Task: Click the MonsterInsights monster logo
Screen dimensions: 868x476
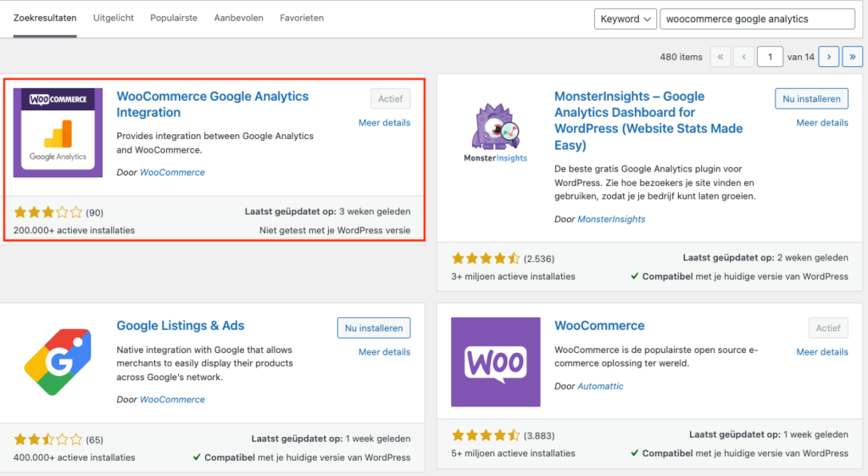Action: tap(495, 132)
